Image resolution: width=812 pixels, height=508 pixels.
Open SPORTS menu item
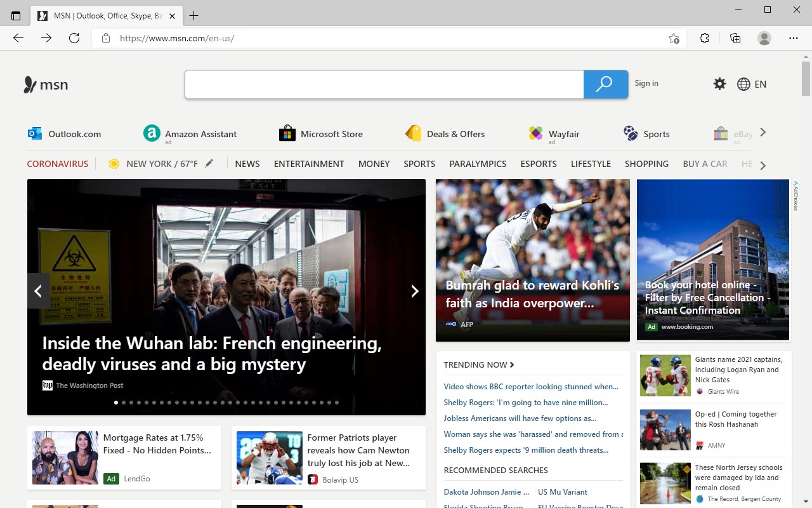[419, 164]
